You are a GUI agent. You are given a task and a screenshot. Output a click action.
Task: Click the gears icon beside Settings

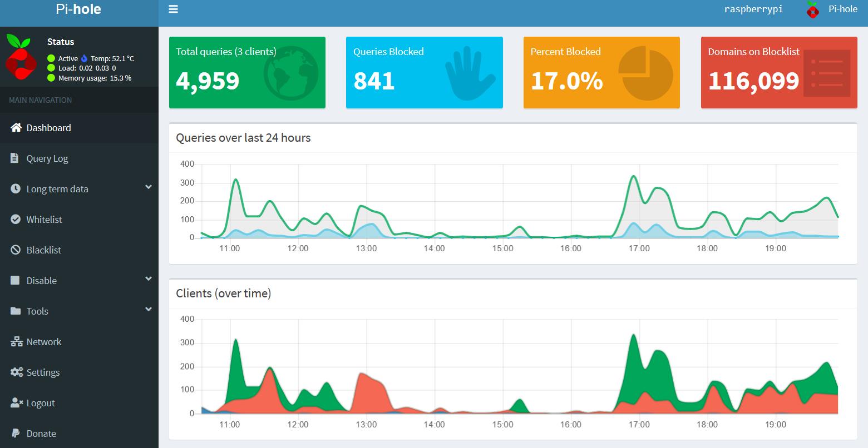click(x=17, y=372)
